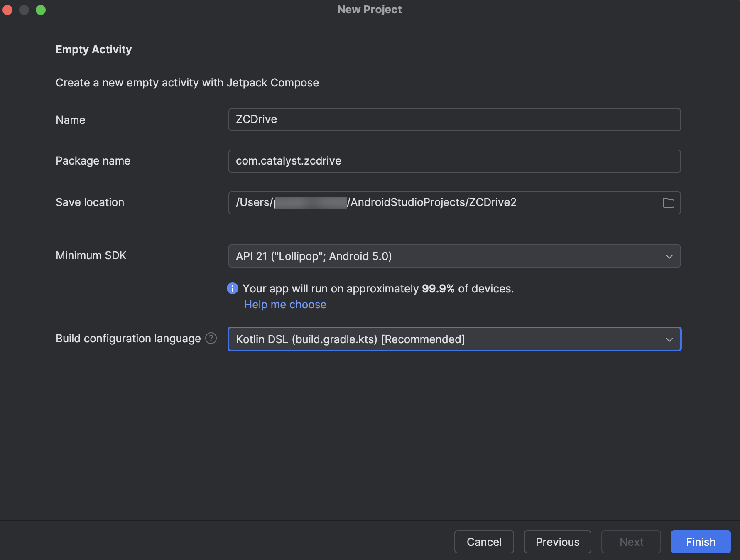This screenshot has width=740, height=560.
Task: Click the green maximize window button
Action: [x=41, y=10]
